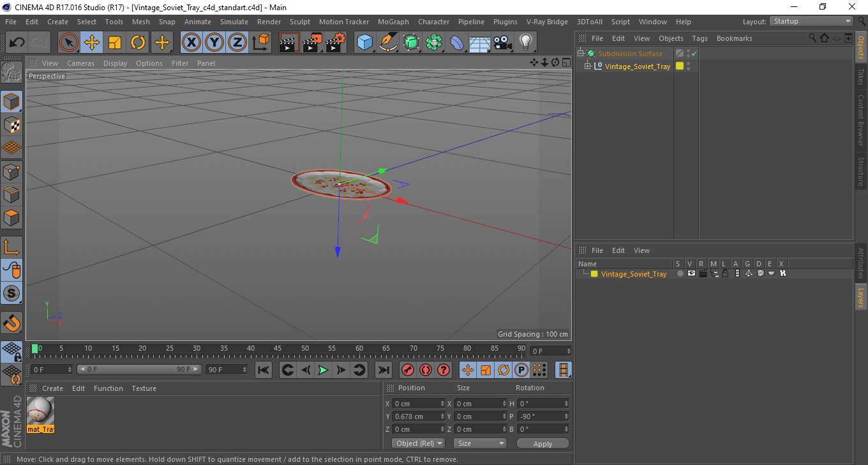Toggle layer render visibility
Image resolution: width=868 pixels, height=465 pixels.
(x=703, y=273)
